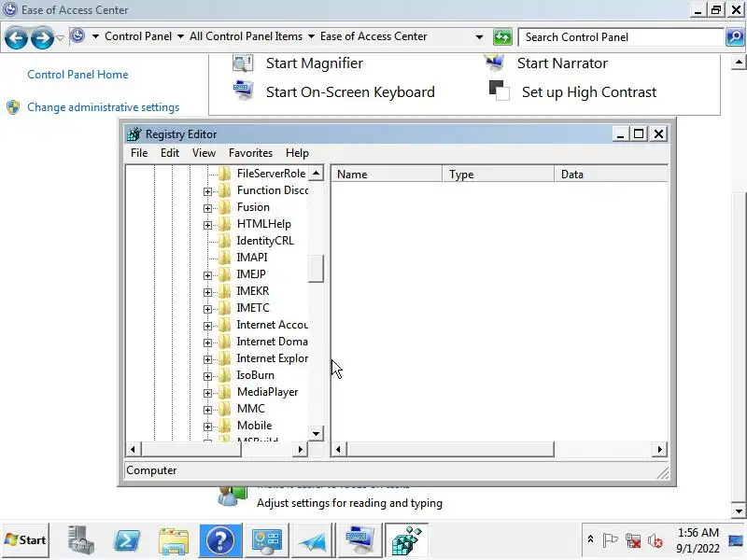Click the Registry Editor title bar icon
Viewport: 747px width, 560px height.
[x=134, y=134]
